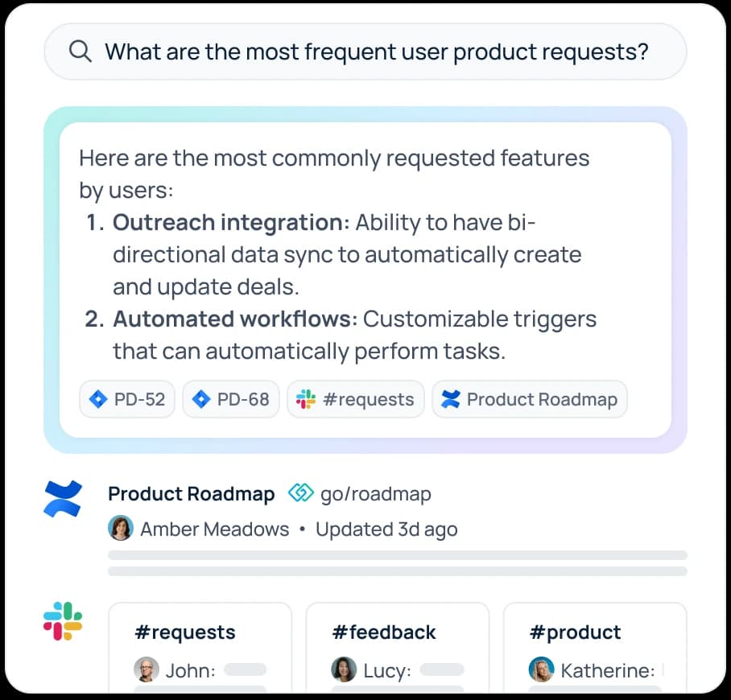Click the Jira icon on PD-68
Viewport: 731px width, 700px height.
point(201,399)
